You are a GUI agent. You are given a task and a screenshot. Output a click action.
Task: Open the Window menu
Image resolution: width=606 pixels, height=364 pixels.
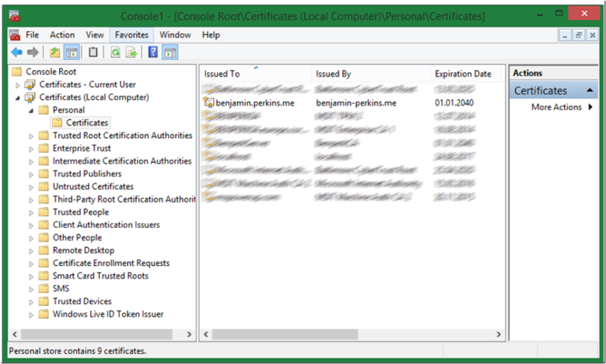point(175,35)
